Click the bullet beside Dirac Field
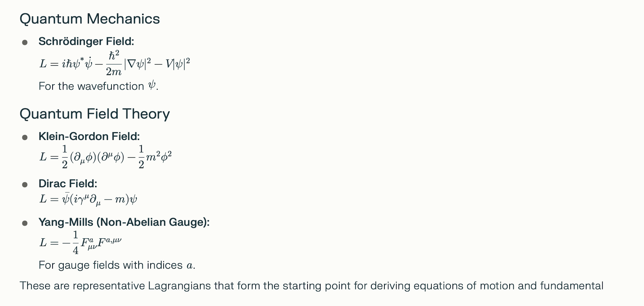This screenshot has height=306, width=644. (x=25, y=185)
